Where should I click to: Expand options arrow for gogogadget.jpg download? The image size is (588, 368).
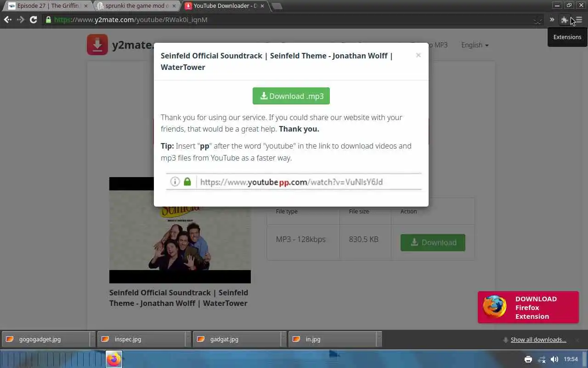(x=92, y=339)
